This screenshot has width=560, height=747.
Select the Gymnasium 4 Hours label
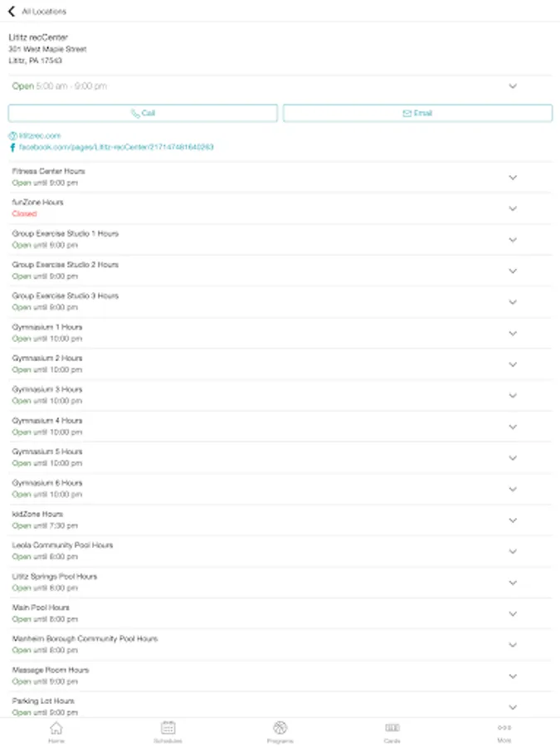[x=47, y=420]
